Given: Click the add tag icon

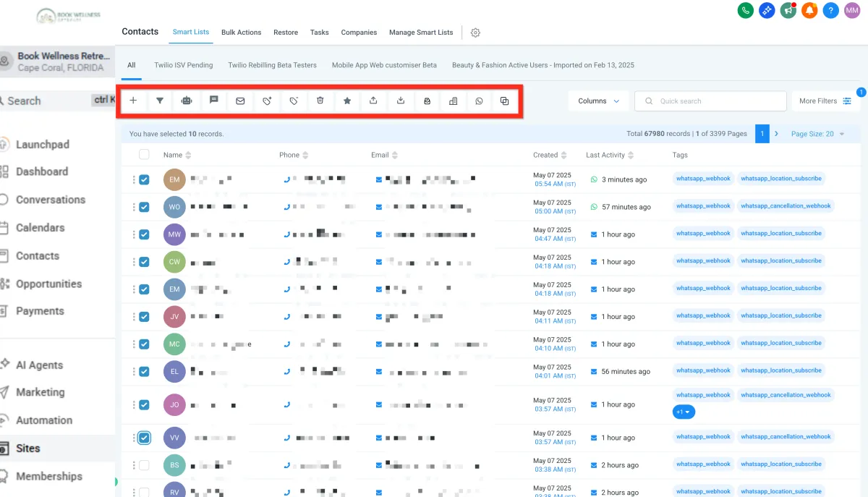Looking at the screenshot, I should [267, 101].
